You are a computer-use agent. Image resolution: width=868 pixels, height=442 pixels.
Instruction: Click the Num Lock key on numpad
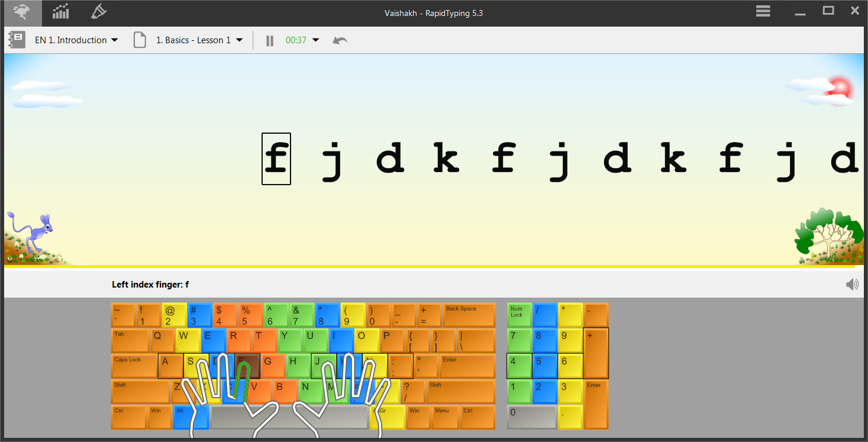click(x=519, y=315)
